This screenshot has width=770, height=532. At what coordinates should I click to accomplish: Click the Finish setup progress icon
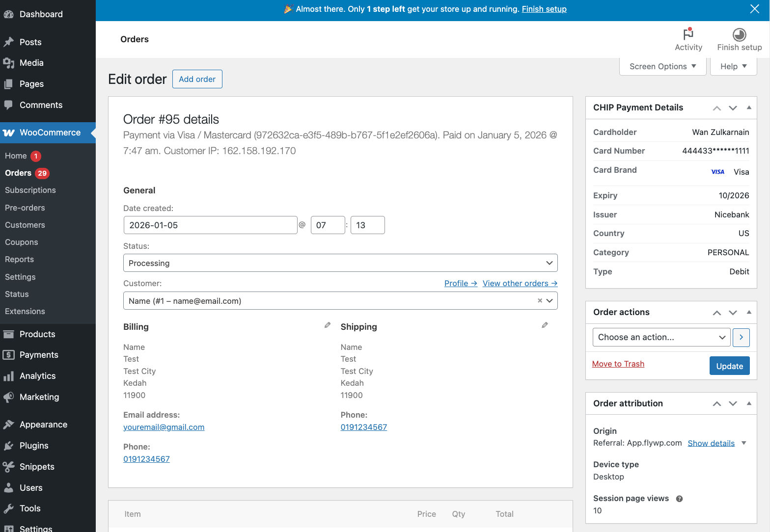(739, 34)
